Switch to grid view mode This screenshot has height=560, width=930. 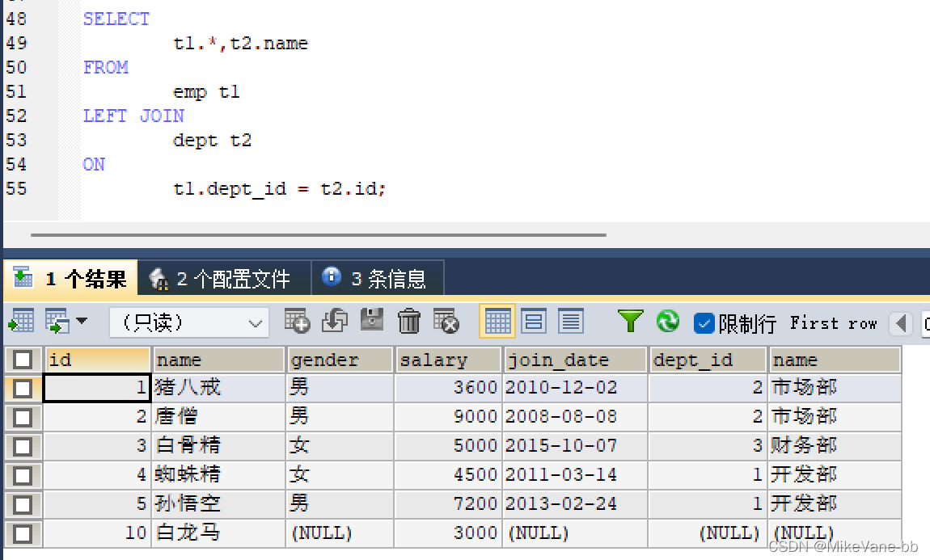coord(497,322)
